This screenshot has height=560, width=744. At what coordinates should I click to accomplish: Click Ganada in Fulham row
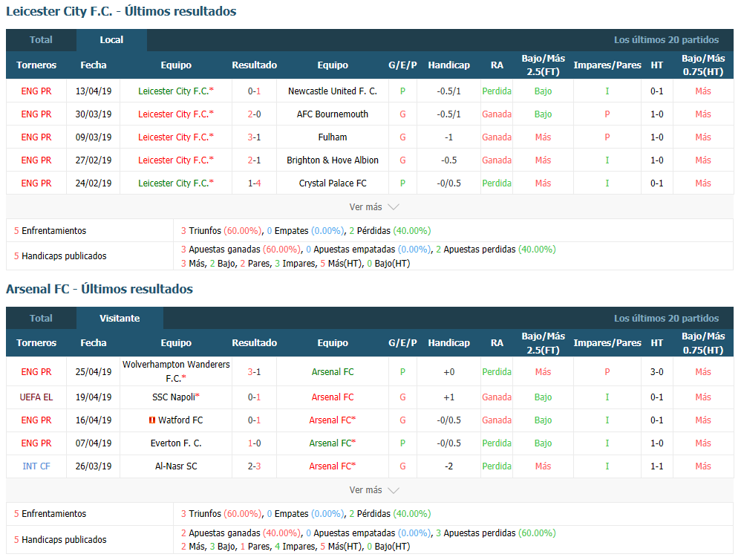pos(497,137)
